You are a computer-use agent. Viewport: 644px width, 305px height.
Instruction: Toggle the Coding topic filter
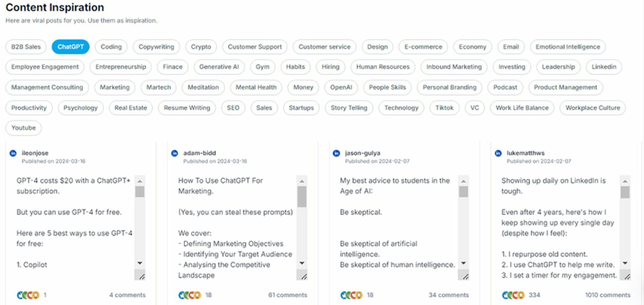pyautogui.click(x=111, y=47)
